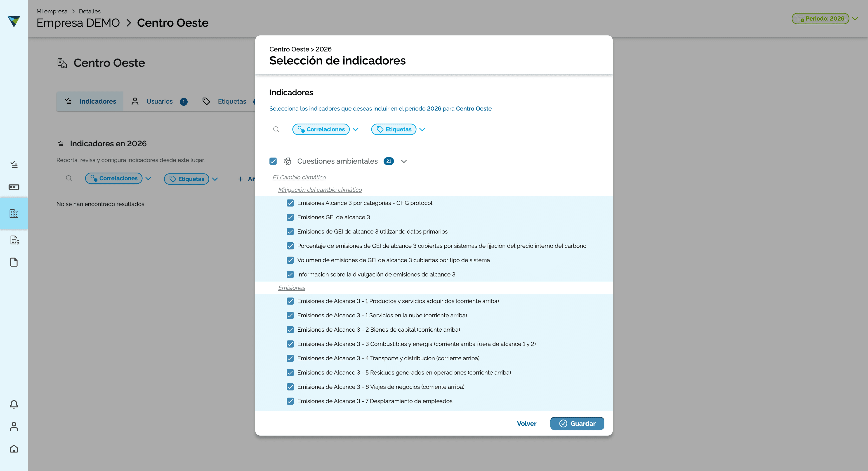Click the Cuestiones ambientales category icon
The width and height of the screenshot is (868, 471).
tap(288, 161)
